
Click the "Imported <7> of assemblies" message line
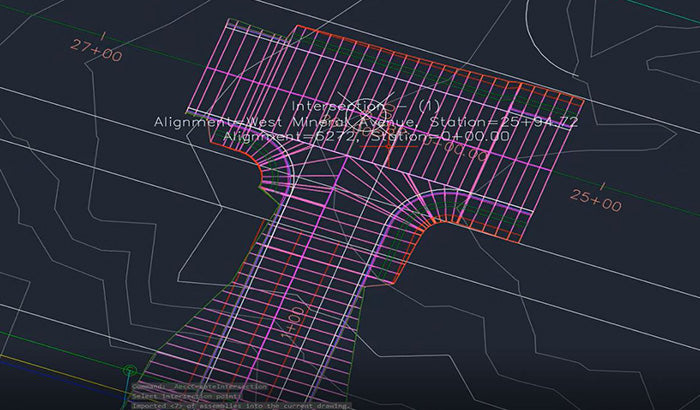coord(242,406)
